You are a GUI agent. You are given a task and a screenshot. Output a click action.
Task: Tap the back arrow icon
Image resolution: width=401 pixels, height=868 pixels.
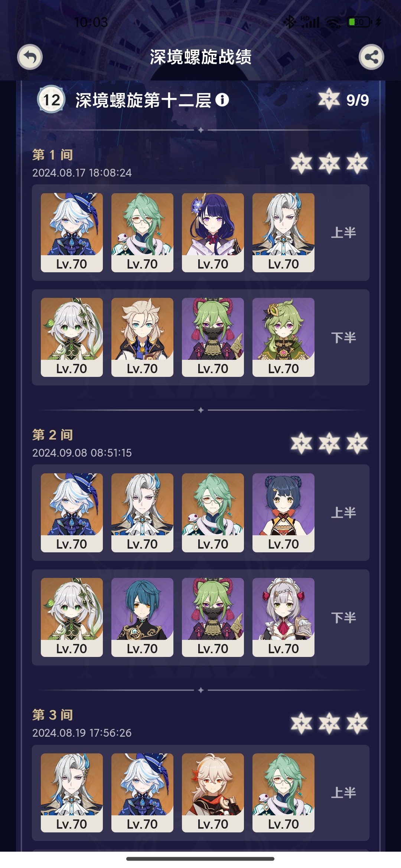30,57
